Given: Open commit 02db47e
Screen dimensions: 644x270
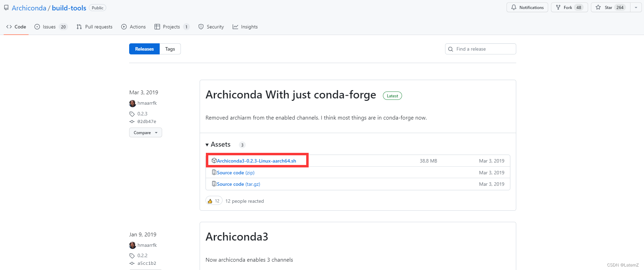Looking at the screenshot, I should (147, 122).
